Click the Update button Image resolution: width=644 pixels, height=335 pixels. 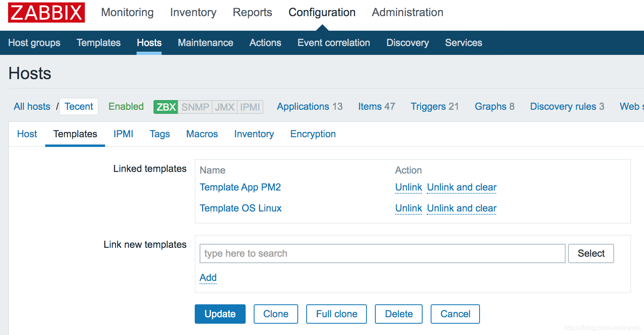coord(220,314)
